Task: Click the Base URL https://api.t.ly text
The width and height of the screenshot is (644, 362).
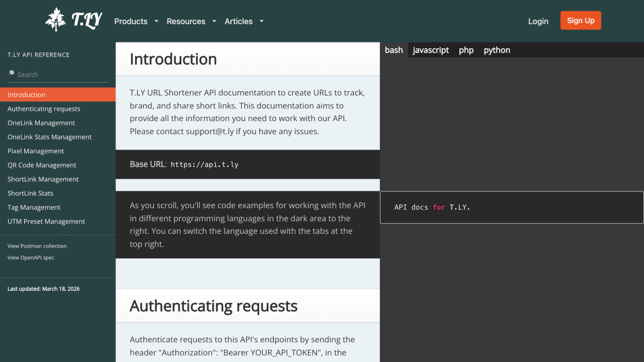Action: point(184,164)
